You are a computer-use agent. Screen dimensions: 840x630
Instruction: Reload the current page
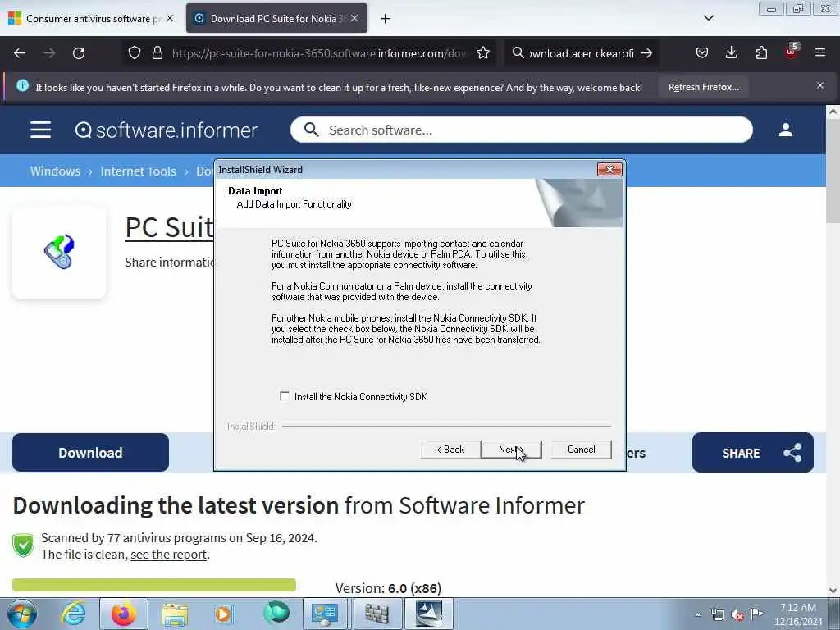(x=79, y=53)
